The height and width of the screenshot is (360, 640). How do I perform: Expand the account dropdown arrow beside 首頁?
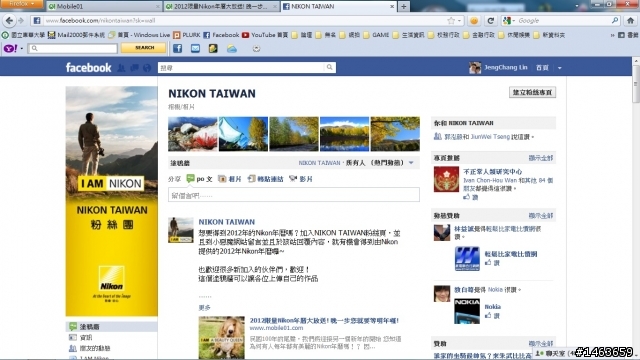[560, 68]
